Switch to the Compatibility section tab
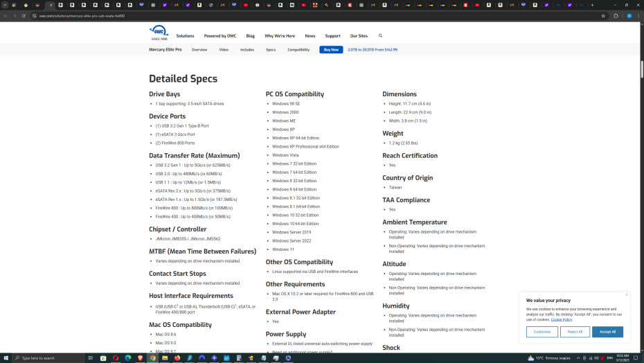 (x=298, y=50)
